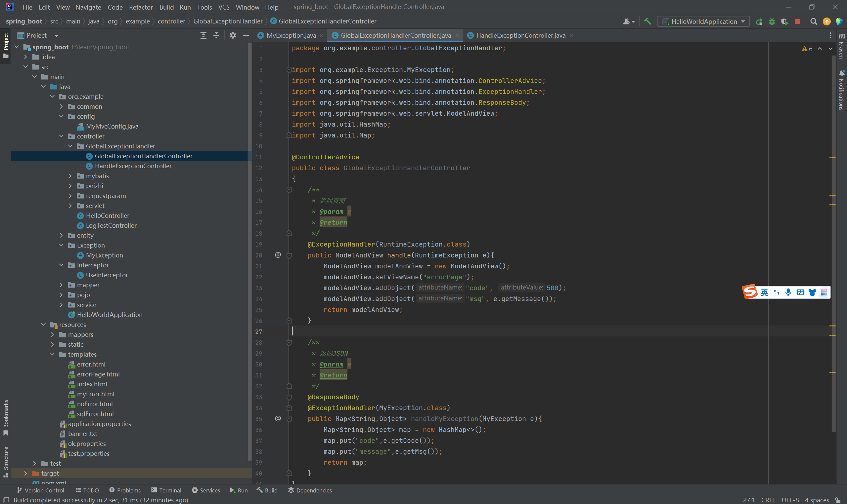Screen dimensions: 847x504
Task: Click the Expand All icon in Project panel
Action: pyautogui.click(x=203, y=35)
